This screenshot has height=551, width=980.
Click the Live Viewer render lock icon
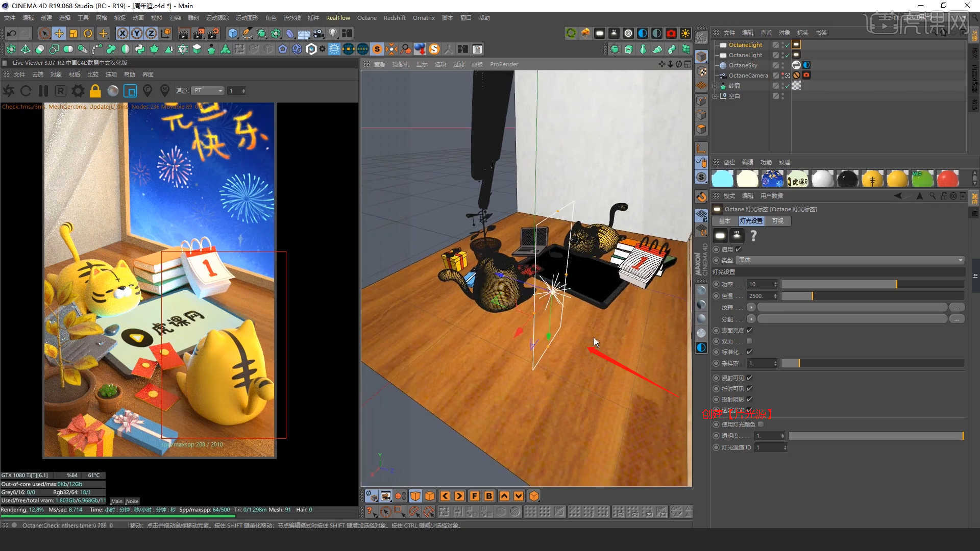[95, 91]
